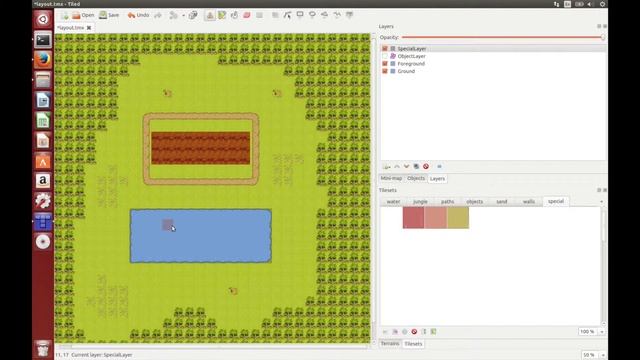Select the Bucket Fill tool
The image size is (640, 360).
[234, 15]
